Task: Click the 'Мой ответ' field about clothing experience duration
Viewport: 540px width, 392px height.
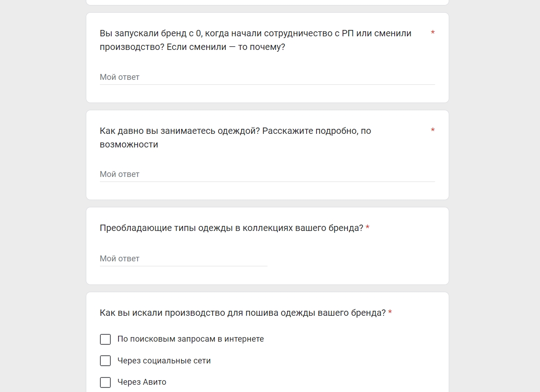Action: 267,174
